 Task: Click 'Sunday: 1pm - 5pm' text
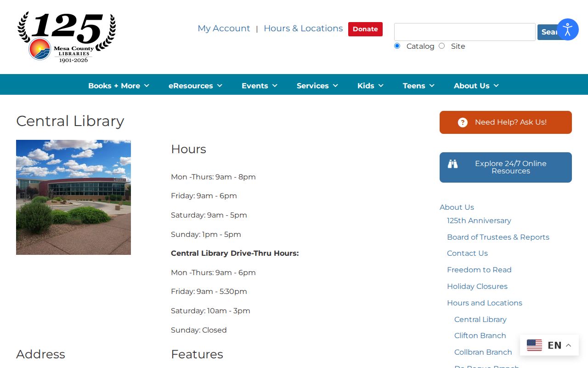click(206, 235)
